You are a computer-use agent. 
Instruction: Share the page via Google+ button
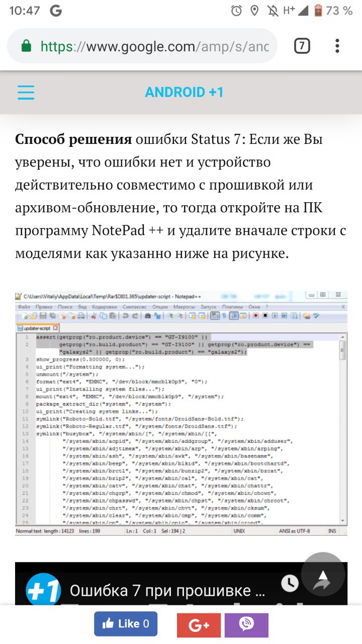(199, 625)
